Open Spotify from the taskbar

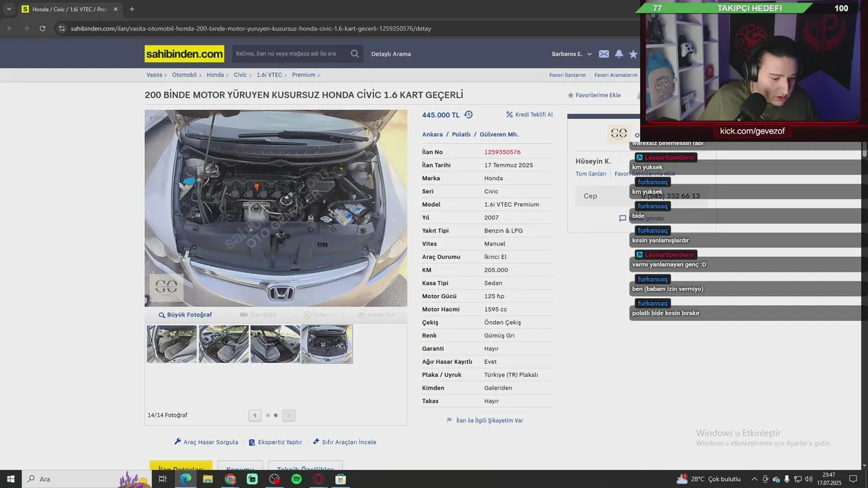[x=296, y=479]
